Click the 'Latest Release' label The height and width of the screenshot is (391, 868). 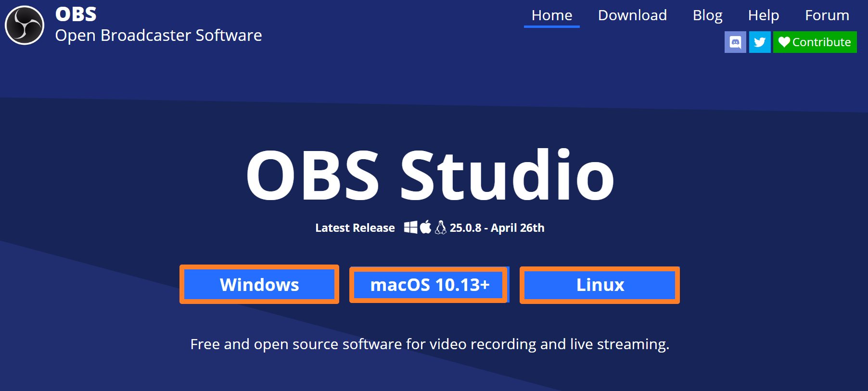[x=355, y=228]
